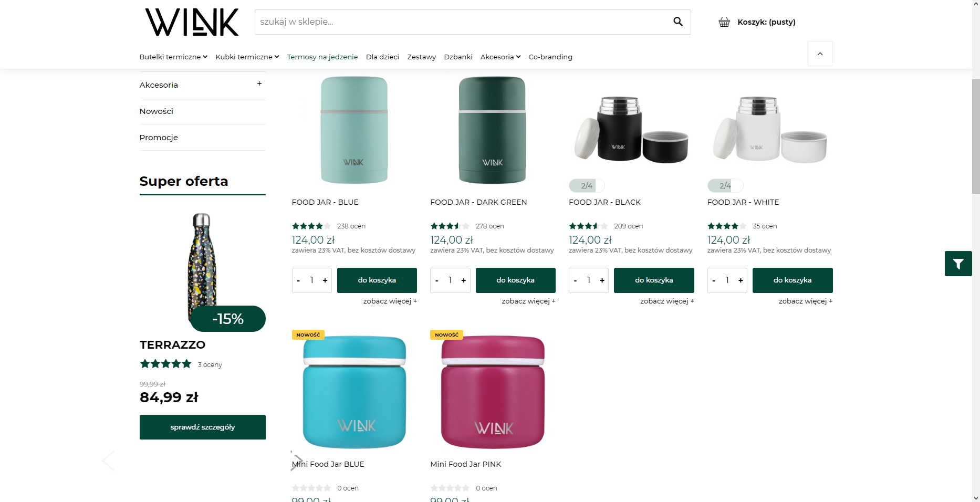
Task: Click the search magnifier icon
Action: [678, 22]
